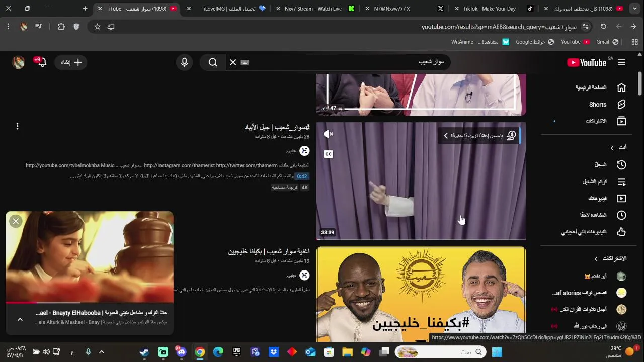Screen dimensions: 644x362
Task: Toggle captions CC on the video preview
Action: [x=329, y=154]
